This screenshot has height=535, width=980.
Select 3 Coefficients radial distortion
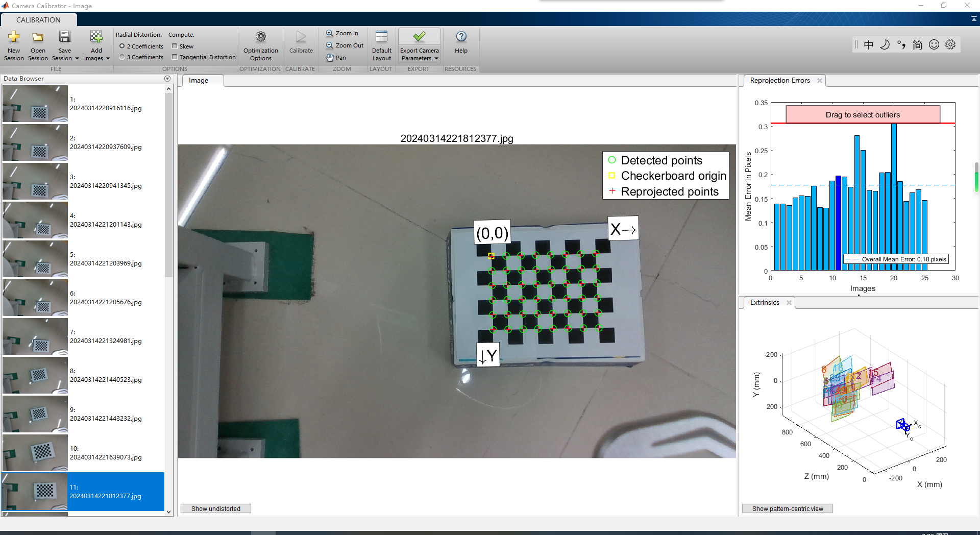122,57
